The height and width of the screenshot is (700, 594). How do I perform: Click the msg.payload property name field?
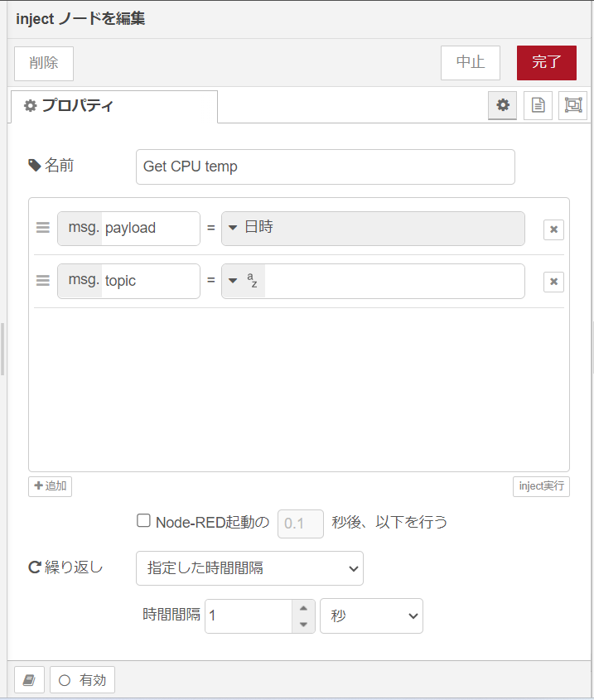[151, 229]
